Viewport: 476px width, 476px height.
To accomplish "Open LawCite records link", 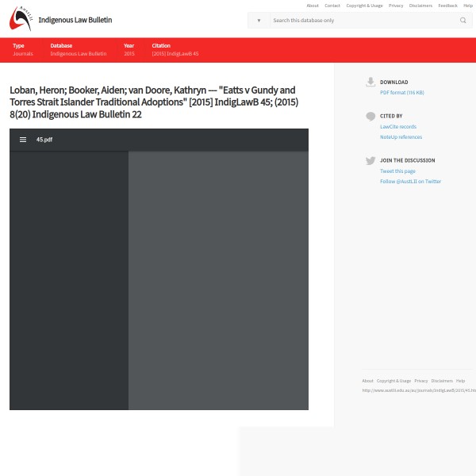I will click(x=397, y=127).
